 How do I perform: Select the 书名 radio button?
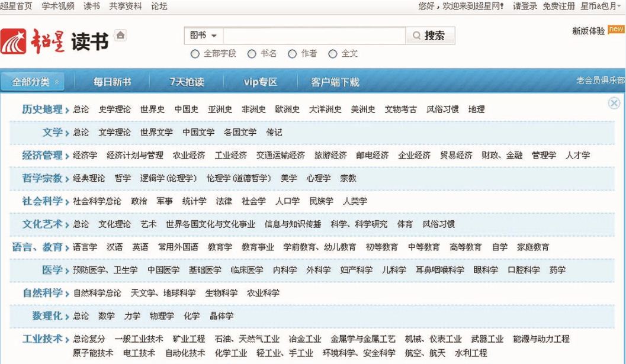[x=252, y=53]
